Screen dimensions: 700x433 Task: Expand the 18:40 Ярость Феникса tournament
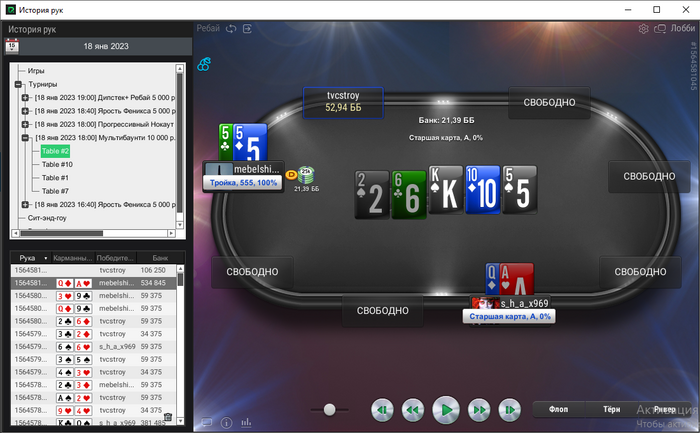coord(25,111)
